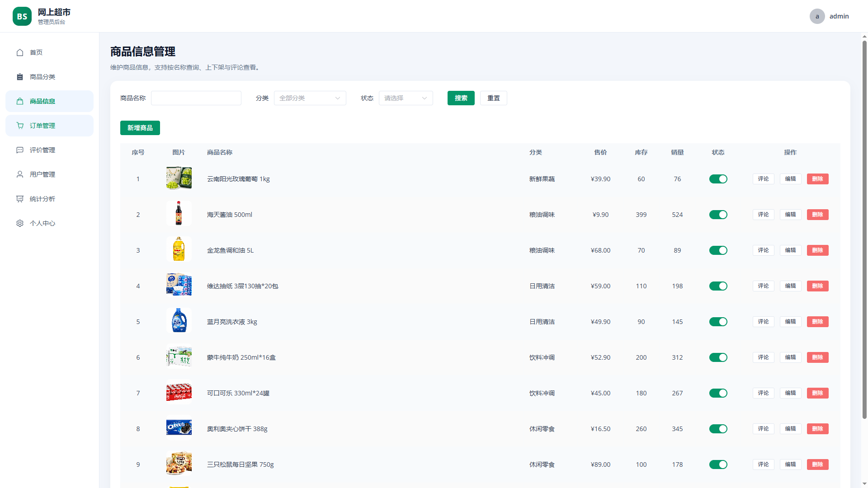
Task: Click the vertical scrollbar thumb
Action: 864,230
